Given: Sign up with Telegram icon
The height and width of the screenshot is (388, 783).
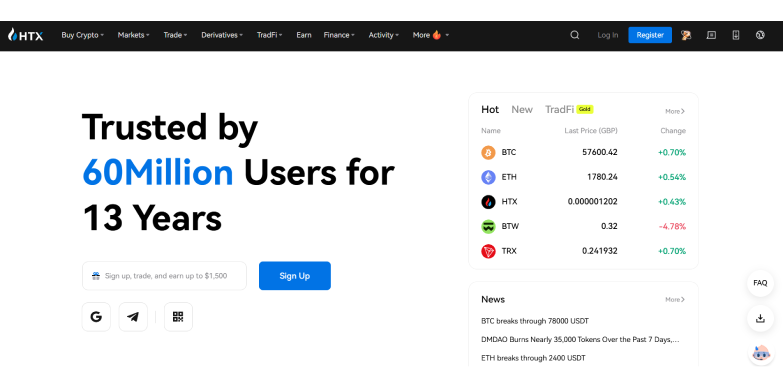Looking at the screenshot, I should 133,317.
